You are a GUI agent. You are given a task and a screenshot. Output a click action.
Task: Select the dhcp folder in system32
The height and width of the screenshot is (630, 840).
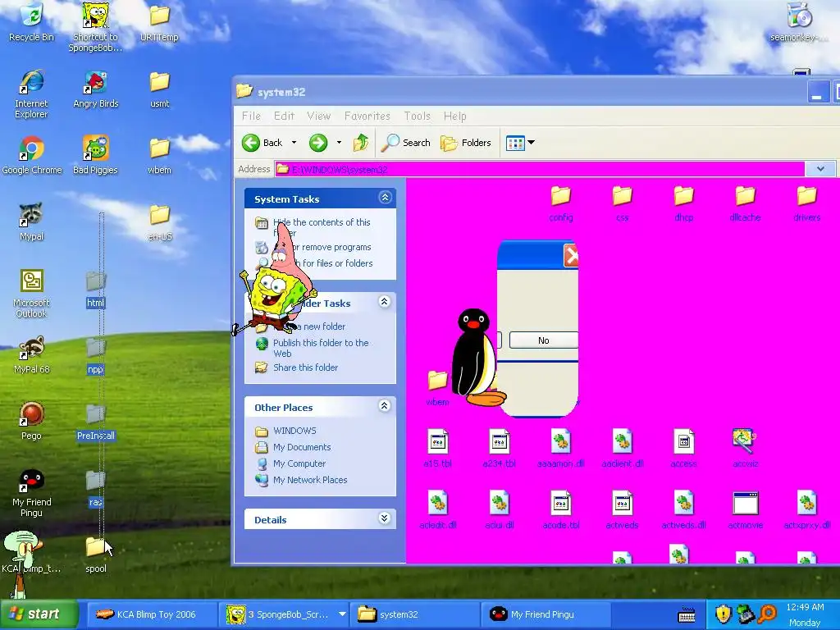tap(684, 203)
